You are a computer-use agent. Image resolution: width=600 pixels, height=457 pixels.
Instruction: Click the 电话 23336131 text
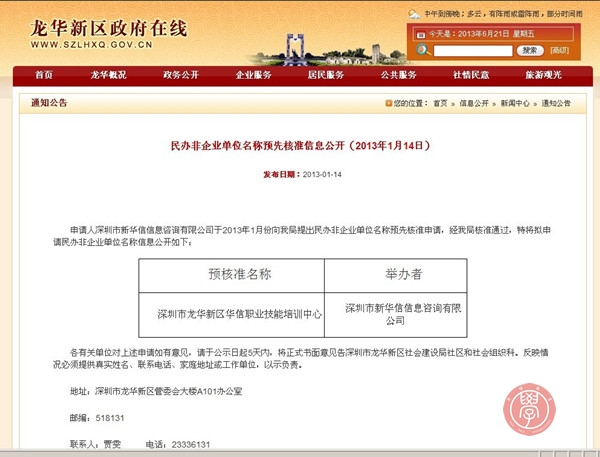pos(178,444)
